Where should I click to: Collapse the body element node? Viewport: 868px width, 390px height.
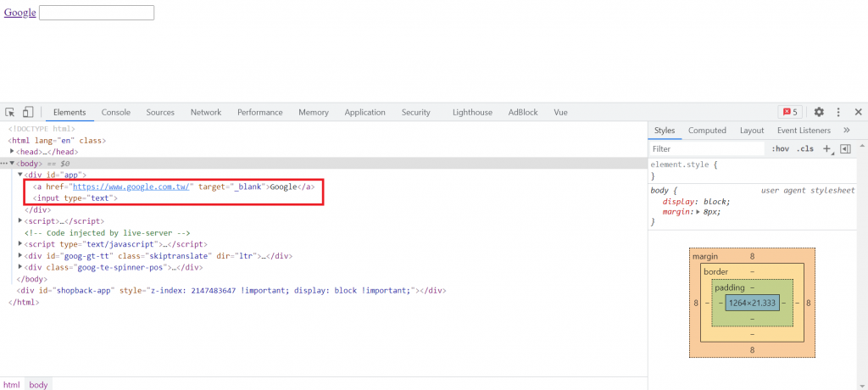coord(12,163)
